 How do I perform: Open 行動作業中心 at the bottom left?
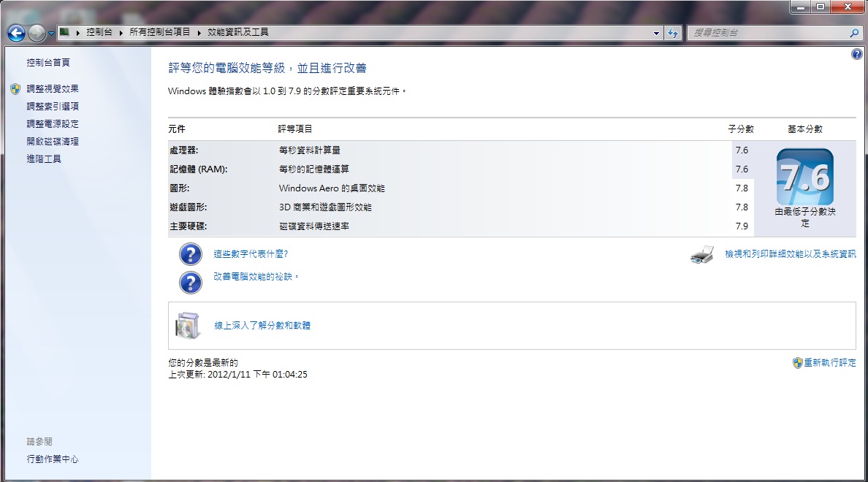click(x=53, y=459)
